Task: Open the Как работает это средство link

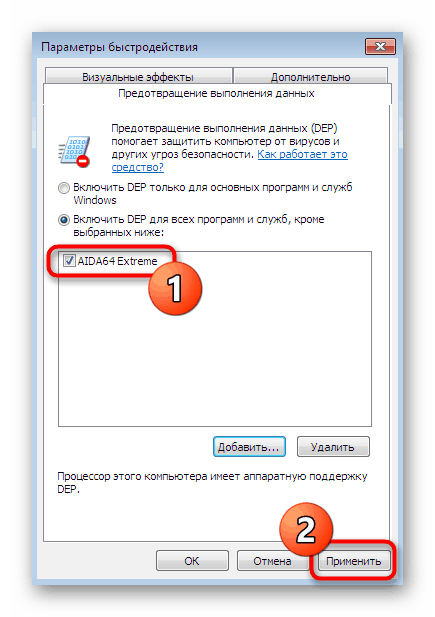Action: pyautogui.click(x=230, y=161)
